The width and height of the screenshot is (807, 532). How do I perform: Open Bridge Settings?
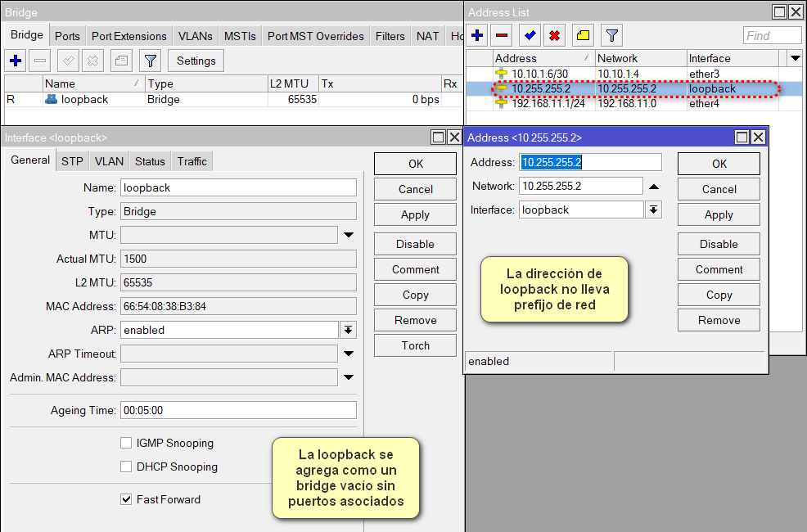195,61
